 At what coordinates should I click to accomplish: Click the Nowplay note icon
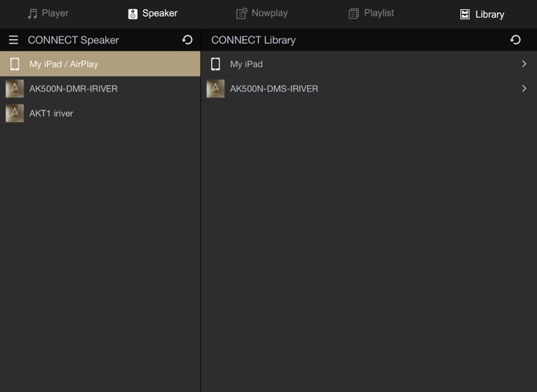tap(241, 14)
